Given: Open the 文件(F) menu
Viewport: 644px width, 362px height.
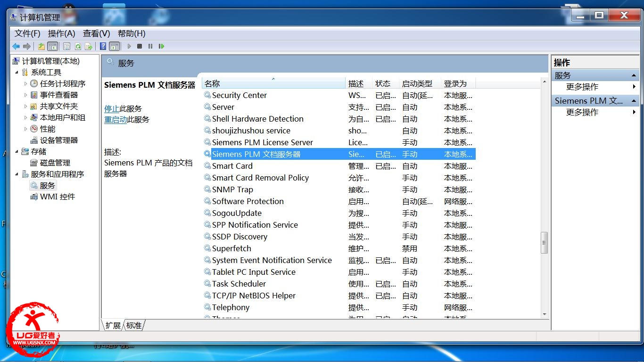Looking at the screenshot, I should (27, 33).
